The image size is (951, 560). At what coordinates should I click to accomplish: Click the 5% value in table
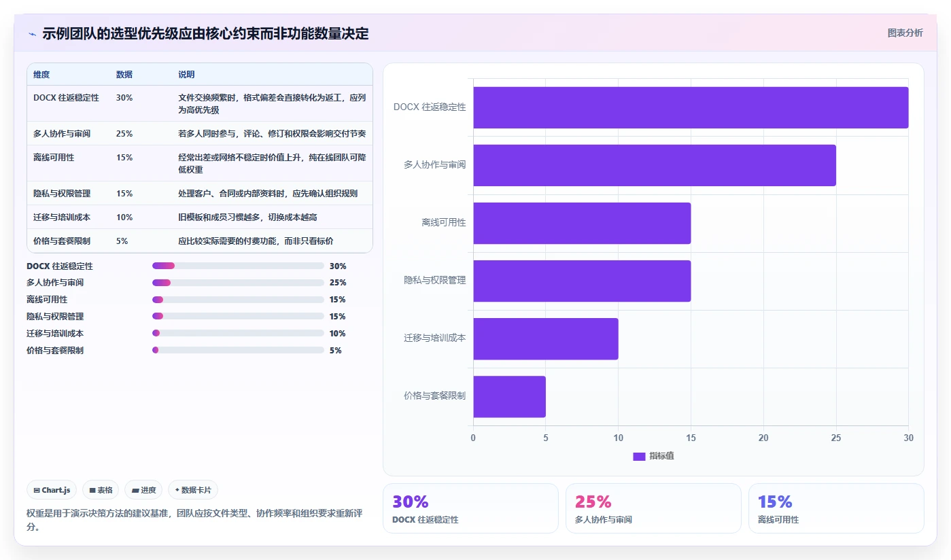(122, 241)
